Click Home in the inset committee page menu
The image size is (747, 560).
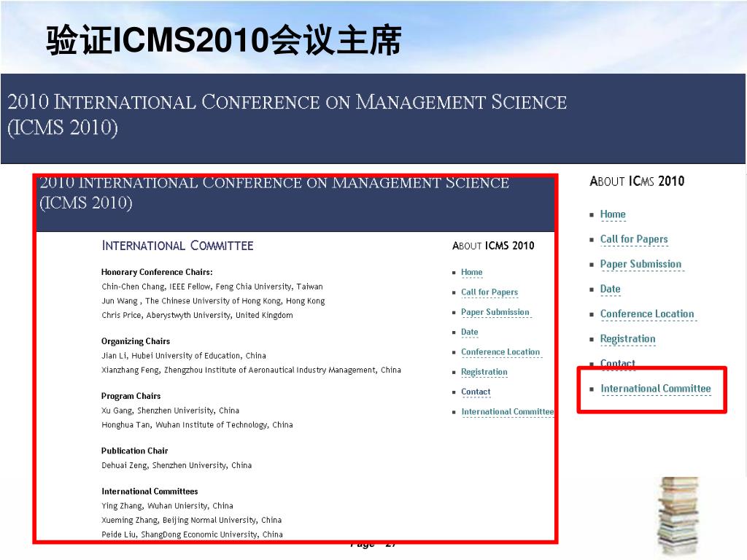[472, 272]
